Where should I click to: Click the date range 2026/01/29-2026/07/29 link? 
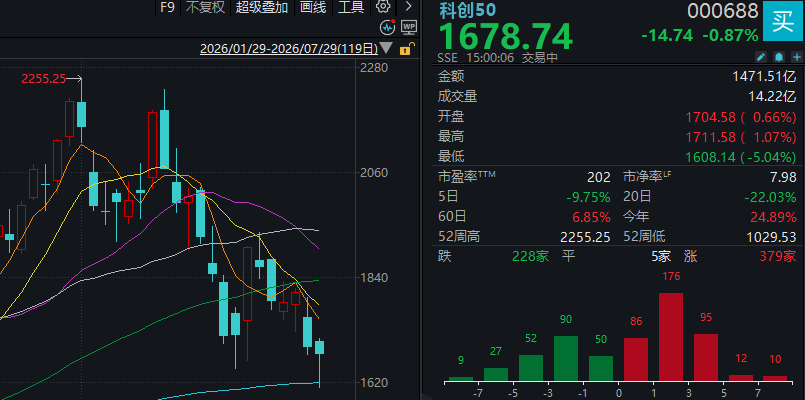289,49
